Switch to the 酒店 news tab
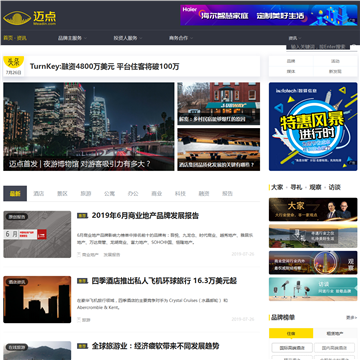This screenshot has height=360, width=360. [x=39, y=194]
